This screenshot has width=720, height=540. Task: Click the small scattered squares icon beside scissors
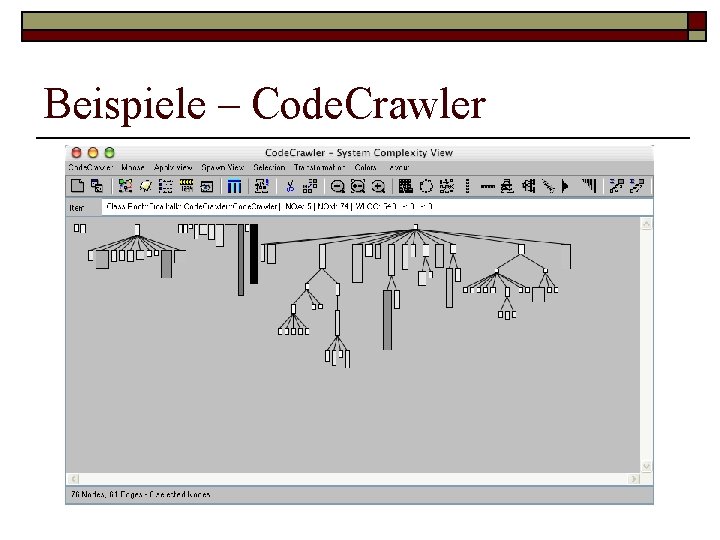coord(310,186)
